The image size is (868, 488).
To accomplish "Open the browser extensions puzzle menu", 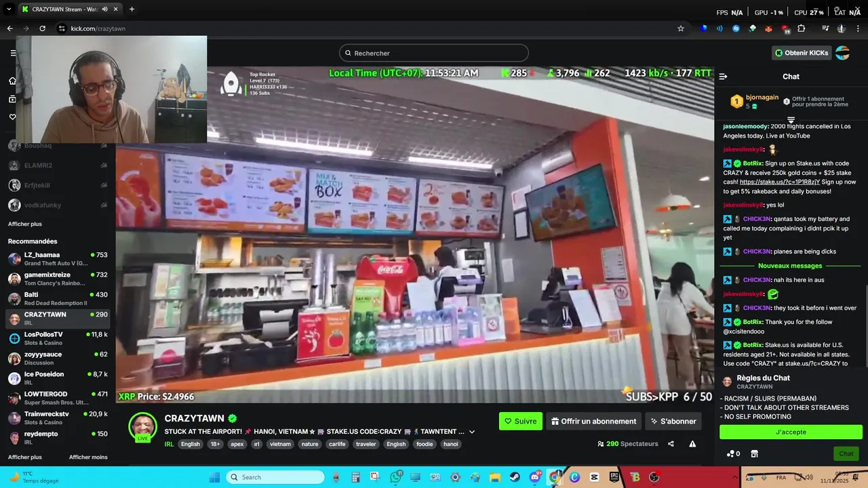I will click(x=801, y=28).
